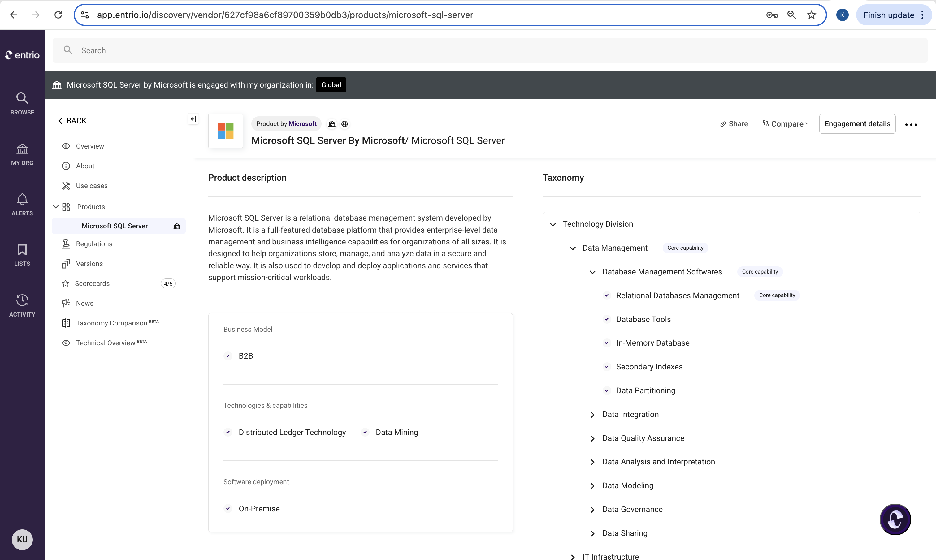This screenshot has height=560, width=936.
Task: Open the site information icon in address bar
Action: (x=85, y=15)
